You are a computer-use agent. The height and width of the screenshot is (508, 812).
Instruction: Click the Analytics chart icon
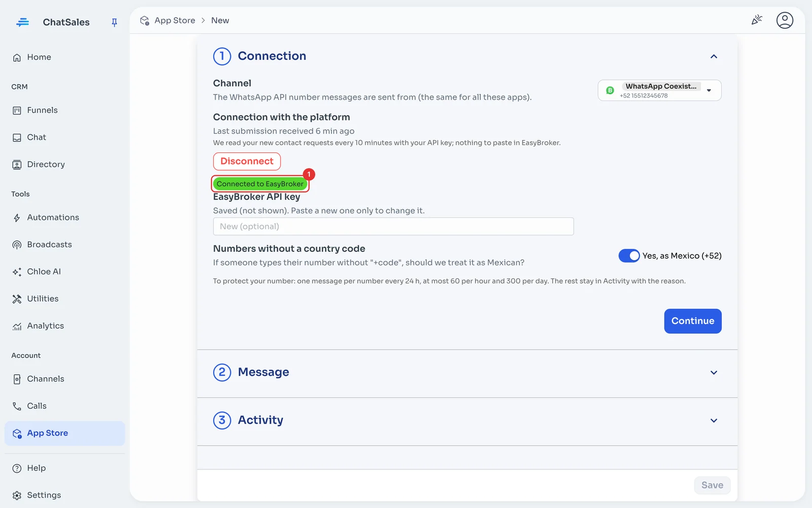tap(17, 326)
